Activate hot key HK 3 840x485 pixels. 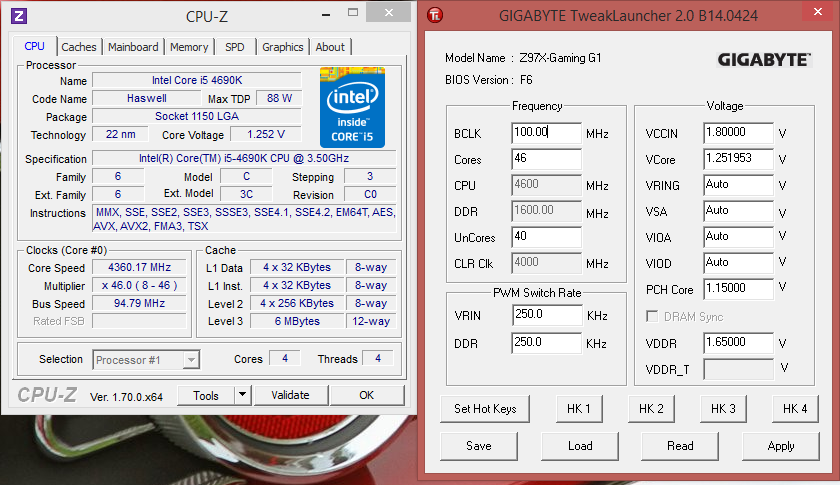click(x=723, y=409)
